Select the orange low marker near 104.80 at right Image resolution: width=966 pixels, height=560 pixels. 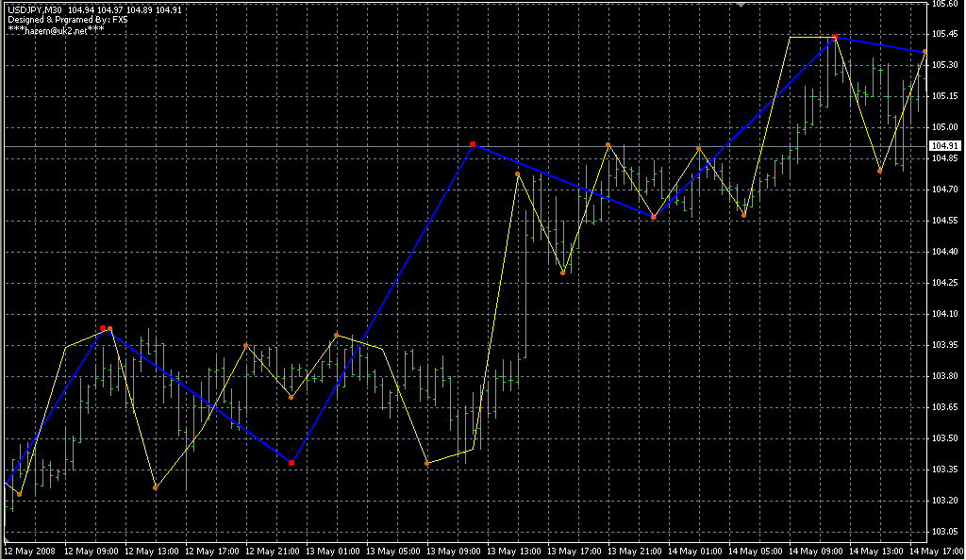tap(879, 171)
